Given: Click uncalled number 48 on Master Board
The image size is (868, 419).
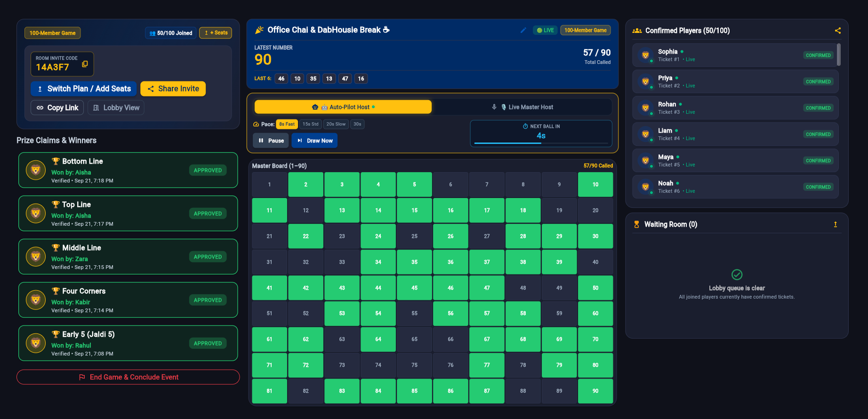Looking at the screenshot, I should pyautogui.click(x=523, y=288).
